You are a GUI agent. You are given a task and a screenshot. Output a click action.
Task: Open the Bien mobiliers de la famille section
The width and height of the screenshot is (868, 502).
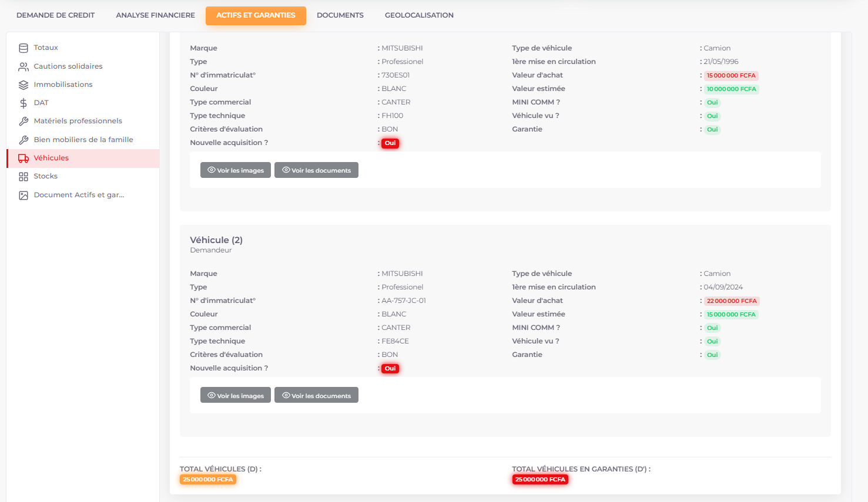coord(83,140)
